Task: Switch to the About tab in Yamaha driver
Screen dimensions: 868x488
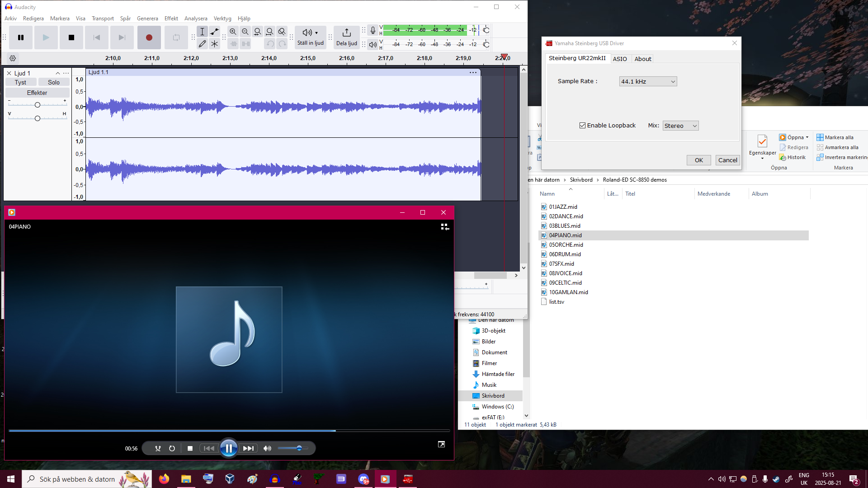Action: [x=643, y=59]
